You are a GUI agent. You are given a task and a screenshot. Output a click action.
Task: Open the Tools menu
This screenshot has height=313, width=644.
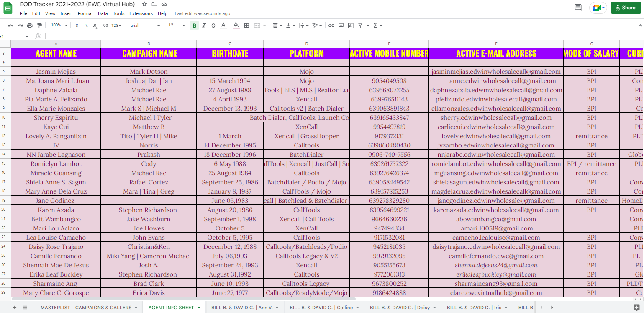(x=118, y=13)
